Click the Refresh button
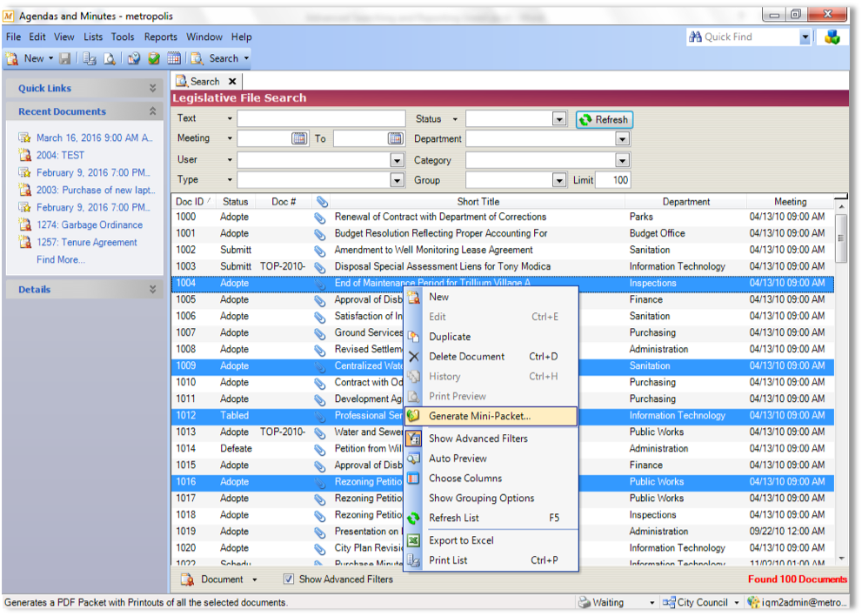This screenshot has height=616, width=862. [x=605, y=119]
